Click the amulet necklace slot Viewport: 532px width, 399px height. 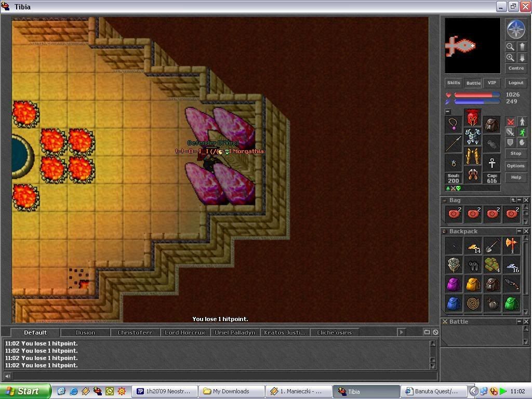pyautogui.click(x=454, y=124)
